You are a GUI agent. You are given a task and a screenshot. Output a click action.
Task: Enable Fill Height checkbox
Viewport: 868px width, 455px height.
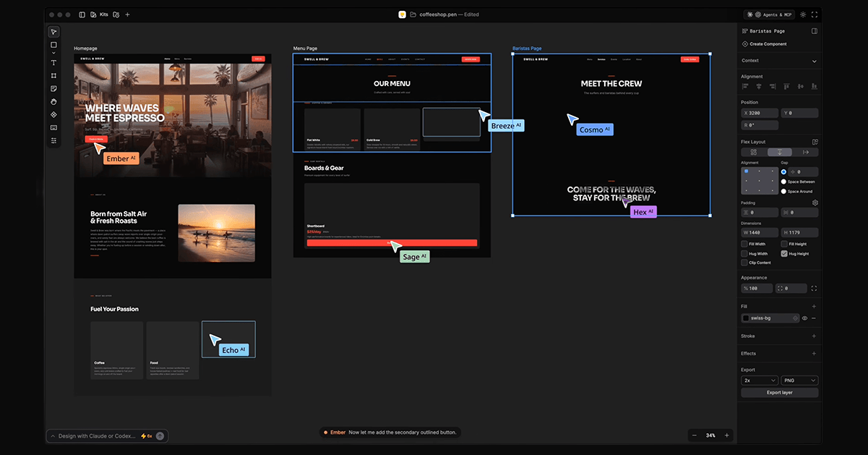tap(784, 244)
